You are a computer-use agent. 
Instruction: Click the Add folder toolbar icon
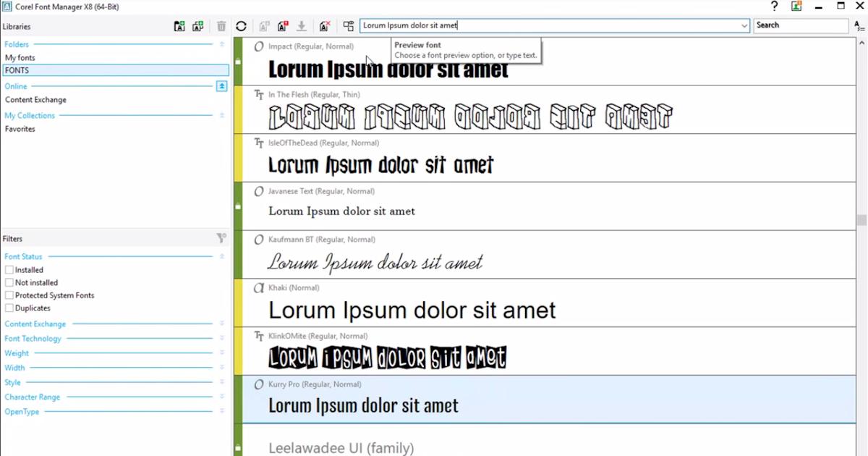point(179,26)
